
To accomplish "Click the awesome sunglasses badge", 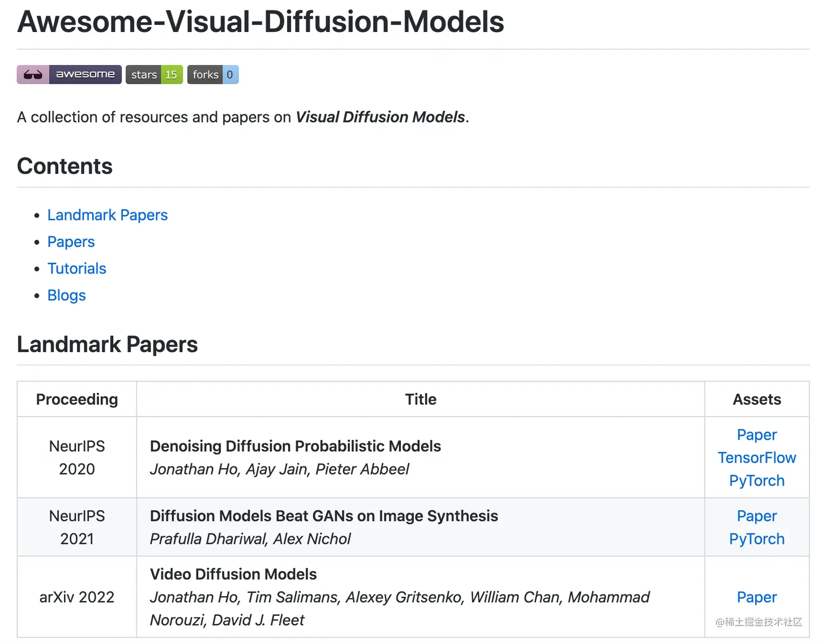I will (69, 75).
